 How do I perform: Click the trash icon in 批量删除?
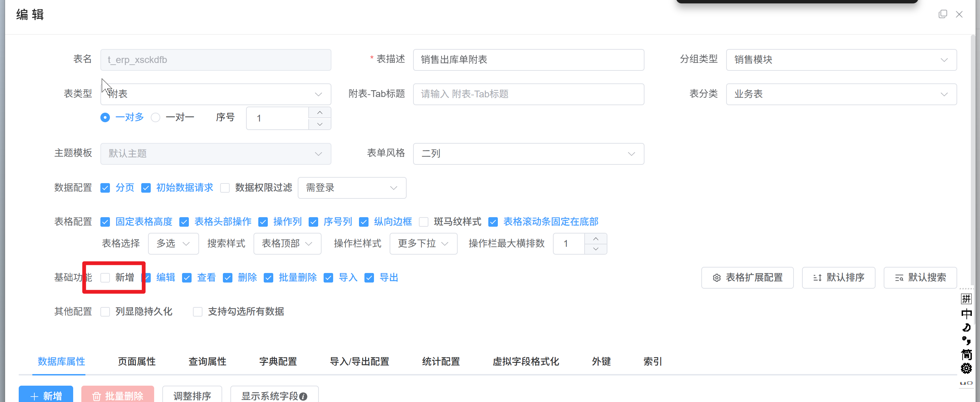tap(97, 396)
